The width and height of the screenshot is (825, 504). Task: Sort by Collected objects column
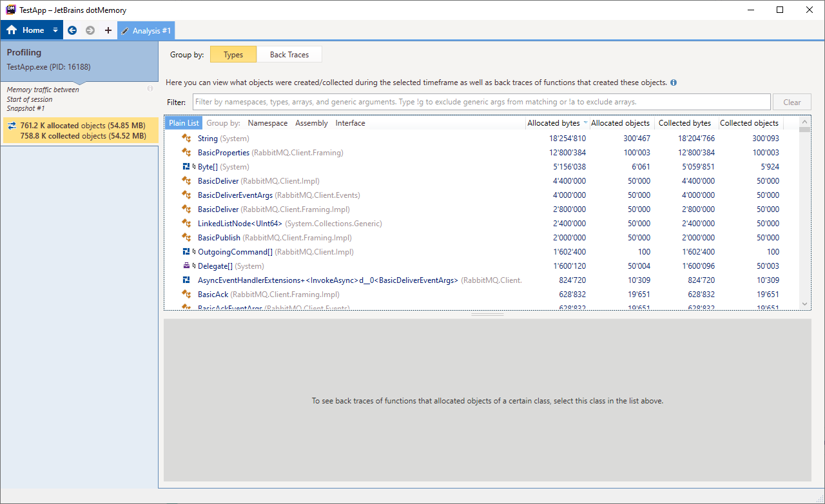[x=749, y=123]
